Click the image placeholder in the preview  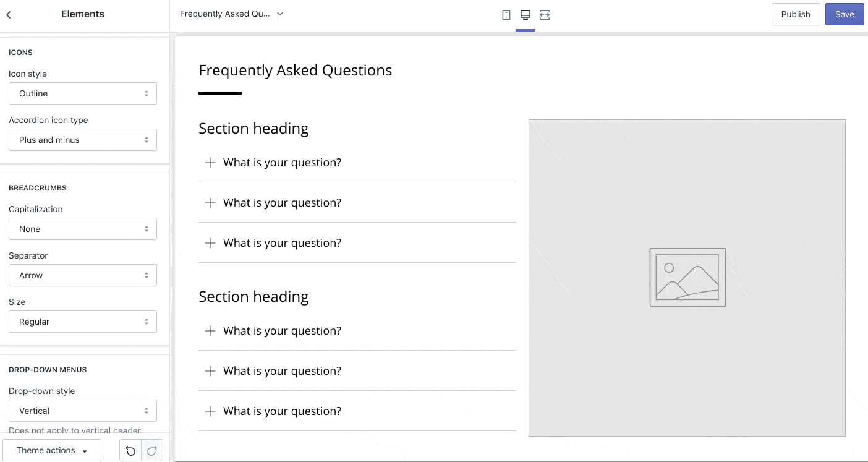pos(687,277)
